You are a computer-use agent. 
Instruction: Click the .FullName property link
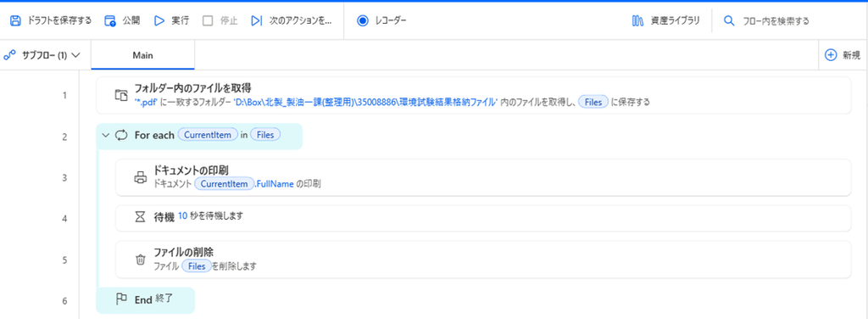274,184
